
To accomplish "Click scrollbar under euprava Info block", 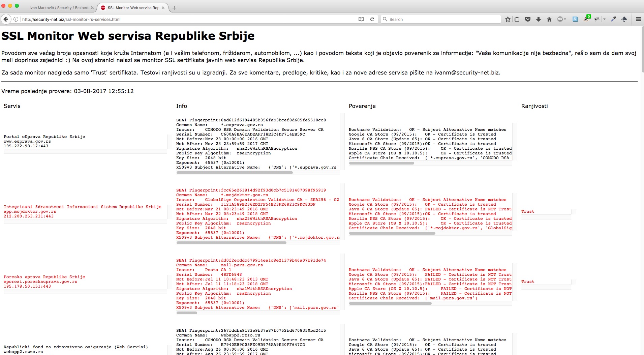I will tap(235, 173).
